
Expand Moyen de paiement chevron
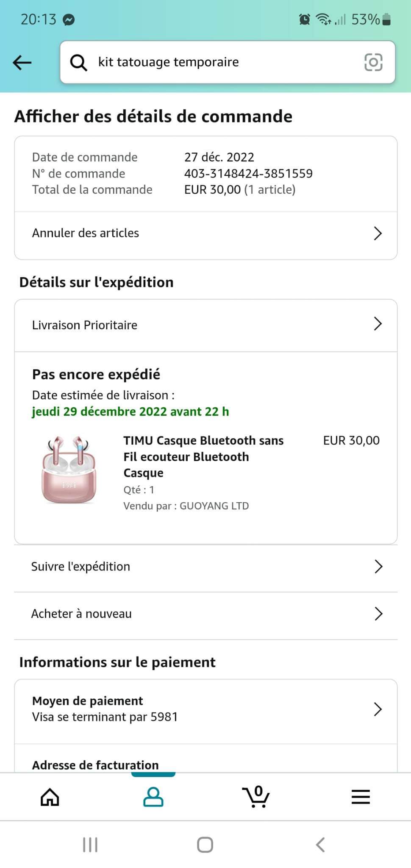[378, 709]
